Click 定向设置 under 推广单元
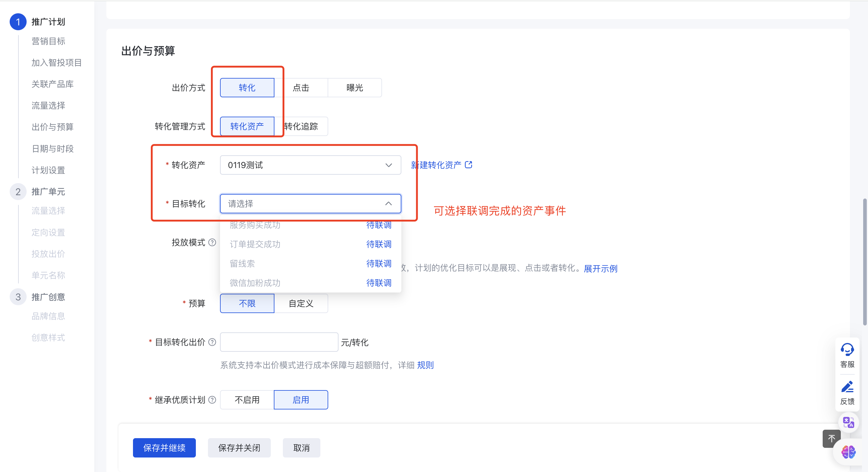Image resolution: width=868 pixels, height=472 pixels. pos(48,232)
